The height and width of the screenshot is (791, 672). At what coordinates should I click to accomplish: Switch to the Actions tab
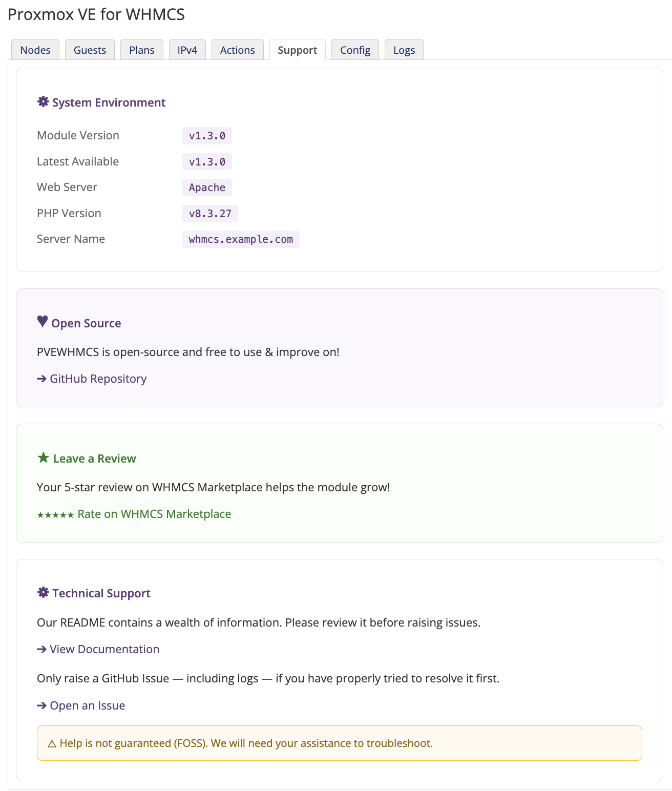(237, 50)
